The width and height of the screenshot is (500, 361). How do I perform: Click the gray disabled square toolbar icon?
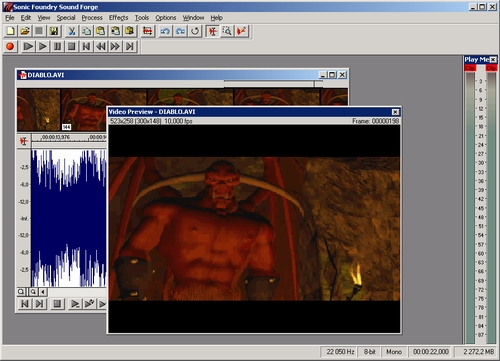click(x=39, y=31)
